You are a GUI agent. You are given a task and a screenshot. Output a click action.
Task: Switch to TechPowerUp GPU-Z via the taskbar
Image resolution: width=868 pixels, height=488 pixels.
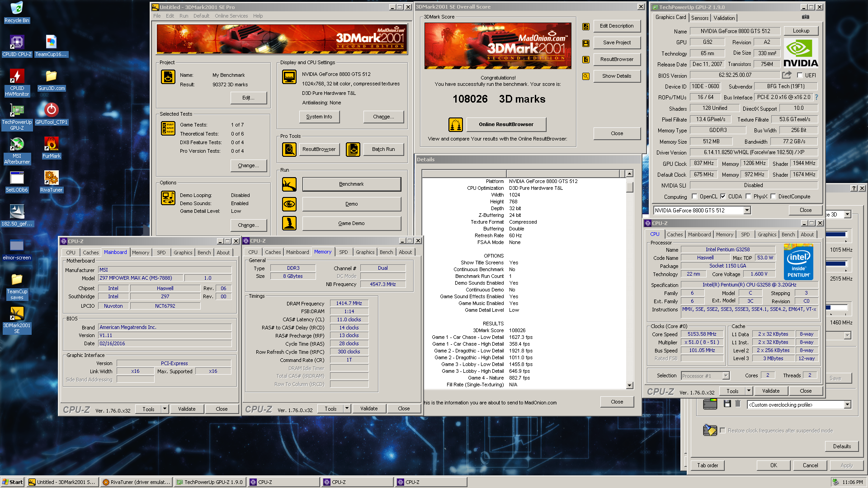210,482
